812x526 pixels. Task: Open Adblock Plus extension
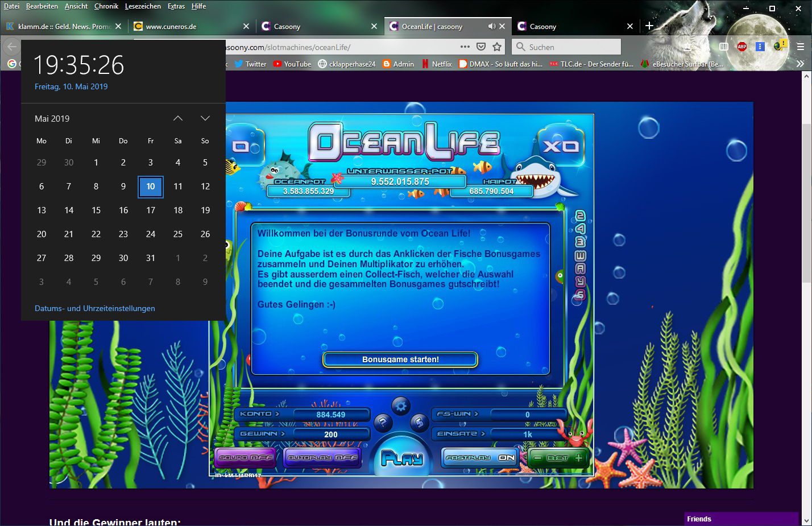742,47
